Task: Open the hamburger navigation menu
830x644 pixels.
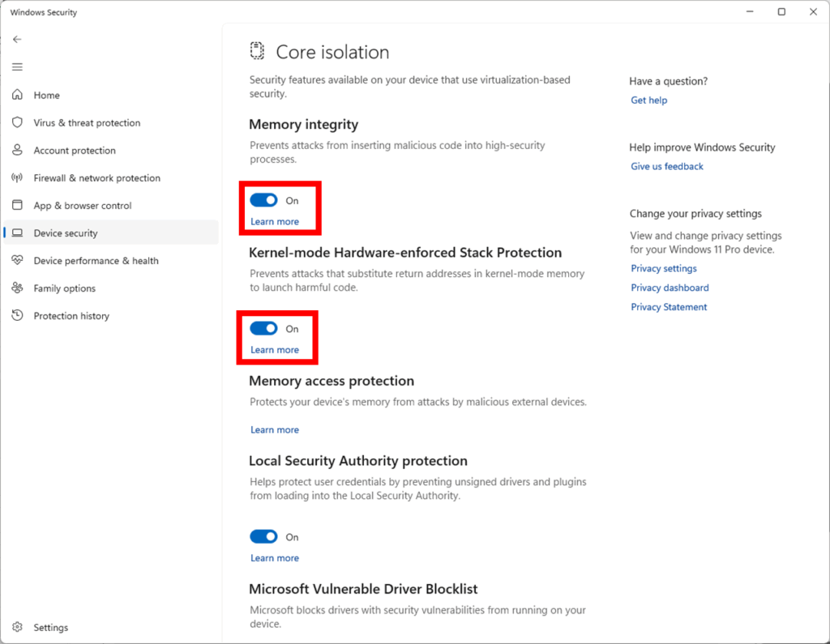Action: [x=17, y=66]
